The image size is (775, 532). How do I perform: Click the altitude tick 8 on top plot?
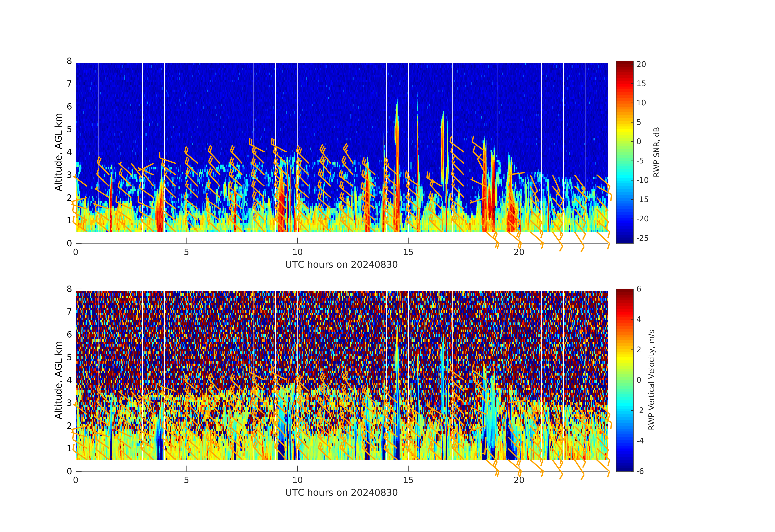69,61
